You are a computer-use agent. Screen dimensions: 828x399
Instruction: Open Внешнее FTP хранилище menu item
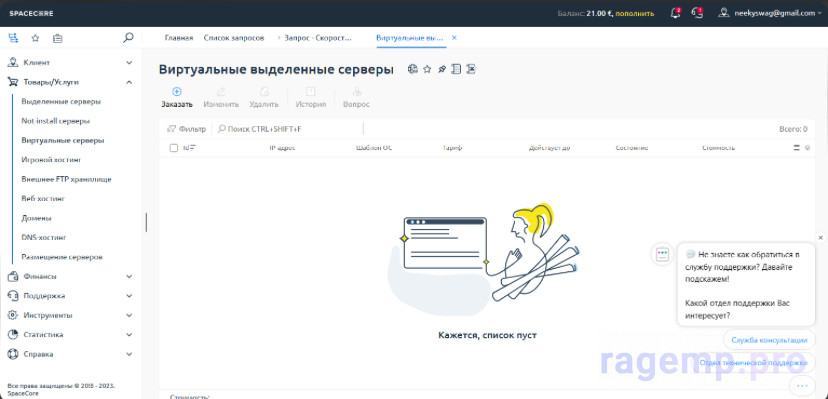coord(66,179)
